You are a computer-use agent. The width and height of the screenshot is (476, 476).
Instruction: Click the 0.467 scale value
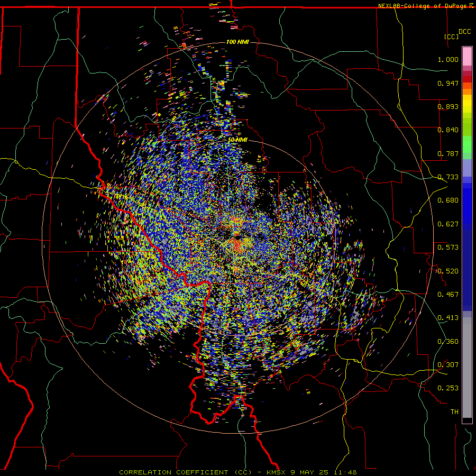pos(448,295)
